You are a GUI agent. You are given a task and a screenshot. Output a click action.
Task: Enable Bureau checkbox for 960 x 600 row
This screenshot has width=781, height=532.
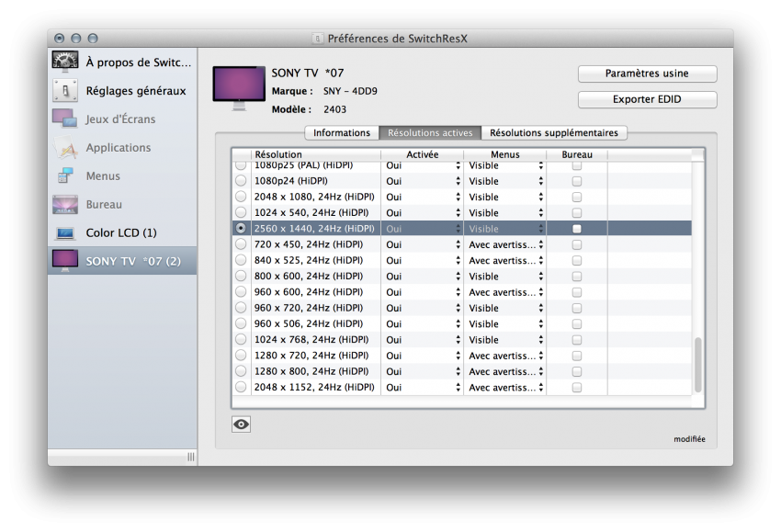[577, 292]
